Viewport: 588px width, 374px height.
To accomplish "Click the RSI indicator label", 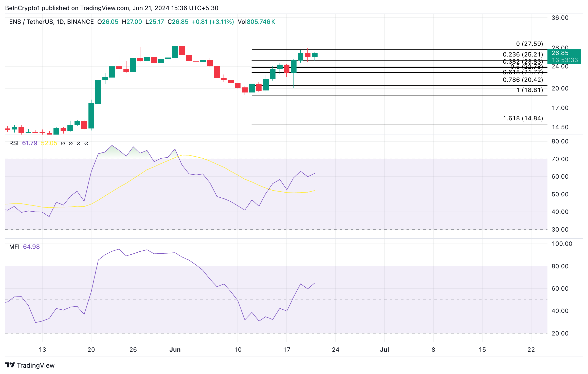I will (x=14, y=143).
